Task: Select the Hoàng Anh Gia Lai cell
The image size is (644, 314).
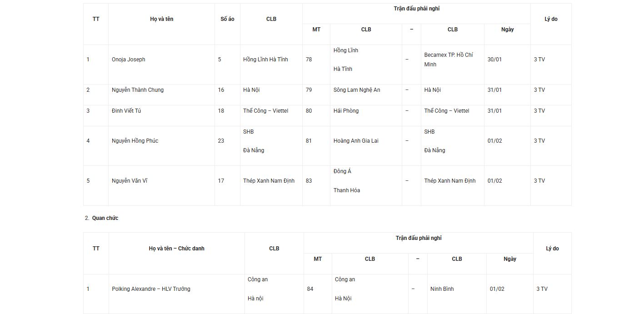Action: tap(356, 141)
